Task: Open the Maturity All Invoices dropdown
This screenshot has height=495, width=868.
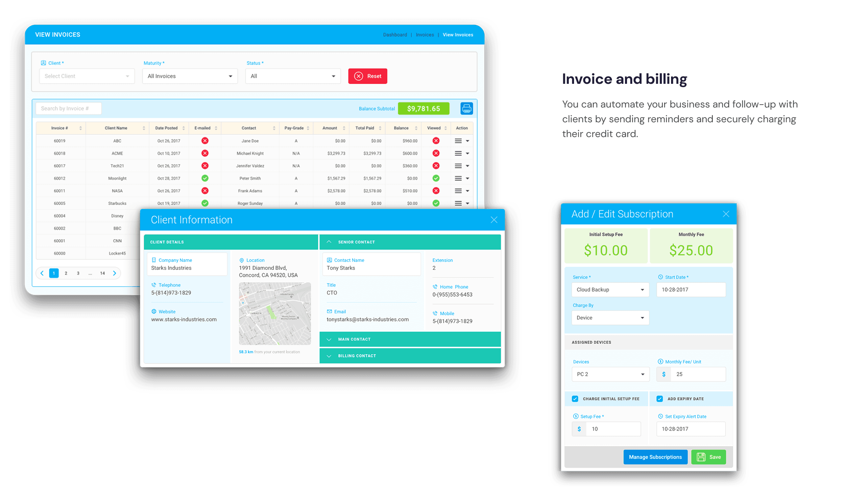Action: (x=190, y=76)
